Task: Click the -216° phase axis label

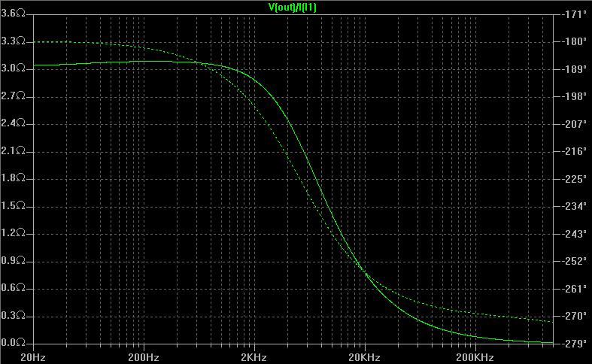Action: [x=575, y=151]
